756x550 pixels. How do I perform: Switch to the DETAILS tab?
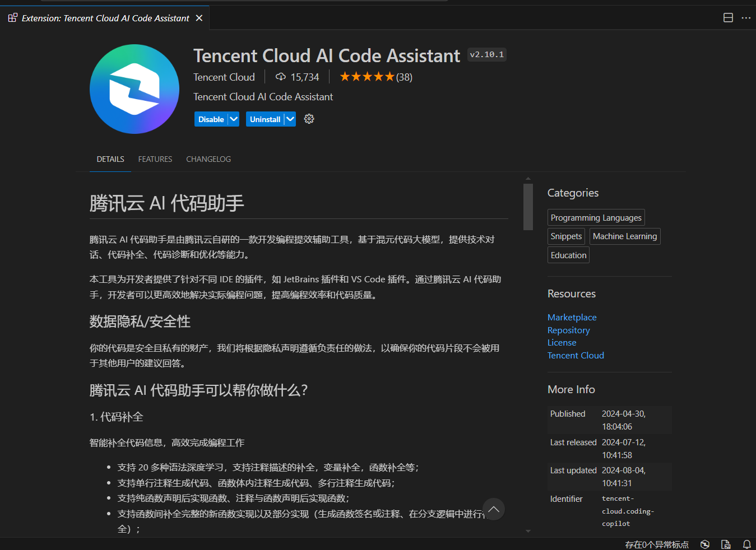110,159
